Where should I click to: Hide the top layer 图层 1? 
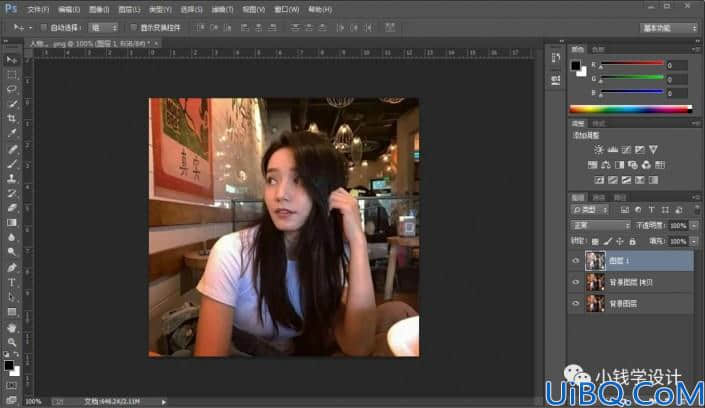coord(576,260)
